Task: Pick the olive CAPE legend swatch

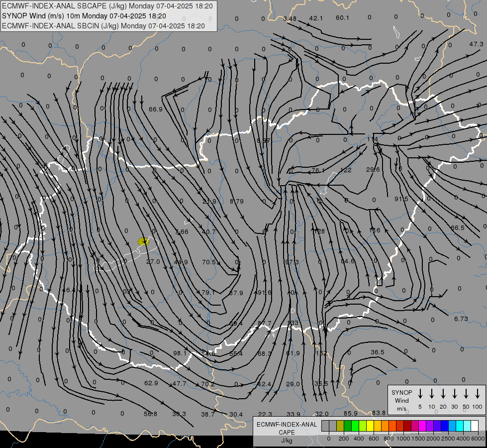Action: tap(340, 426)
